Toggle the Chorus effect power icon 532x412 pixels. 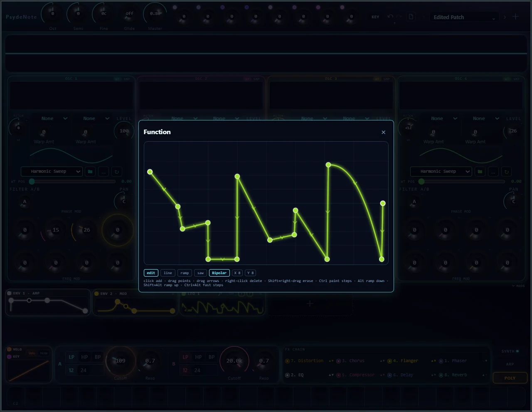point(338,361)
